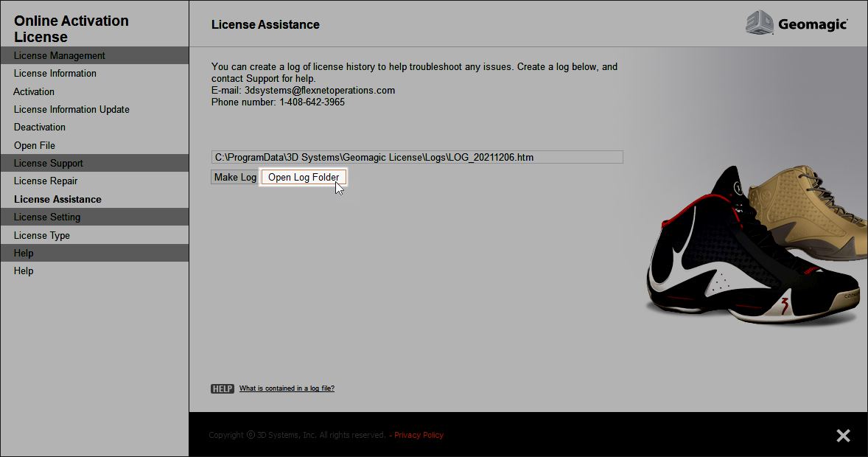
Task: Select License Management in the sidebar
Action: 59,55
